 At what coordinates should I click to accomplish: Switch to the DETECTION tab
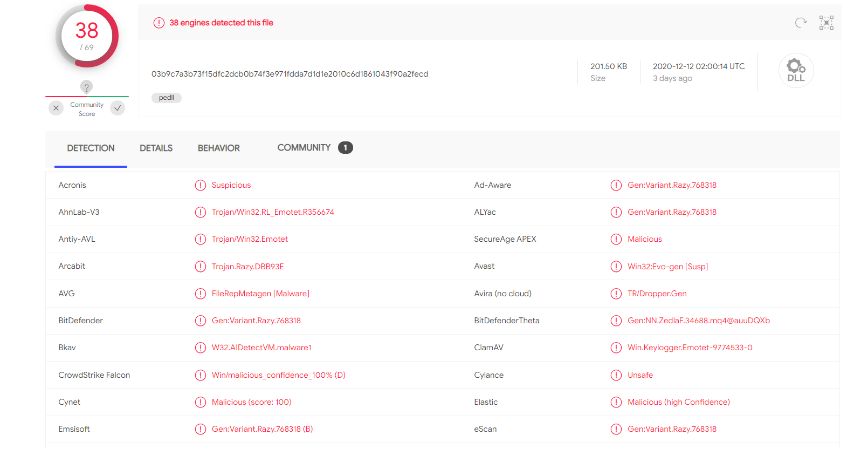pos(91,148)
